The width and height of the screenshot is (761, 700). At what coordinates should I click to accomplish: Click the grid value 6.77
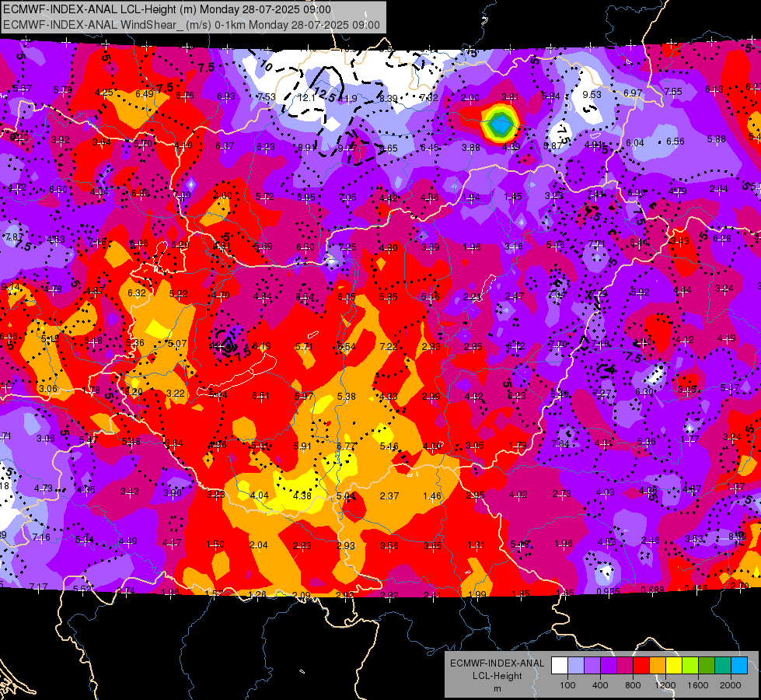click(347, 446)
